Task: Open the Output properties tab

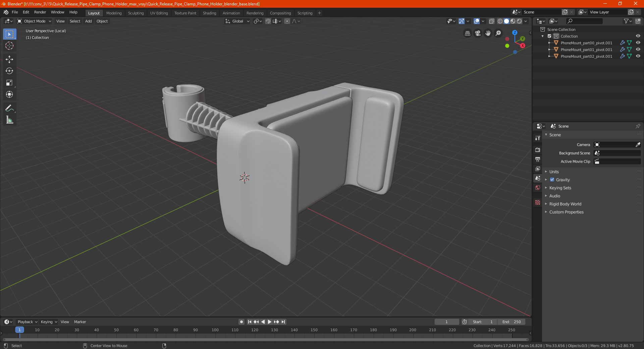Action: [538, 159]
